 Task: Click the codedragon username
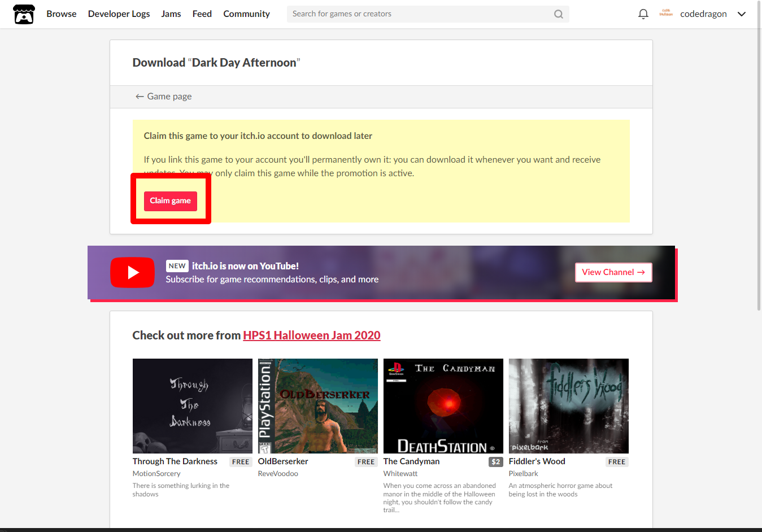(703, 14)
